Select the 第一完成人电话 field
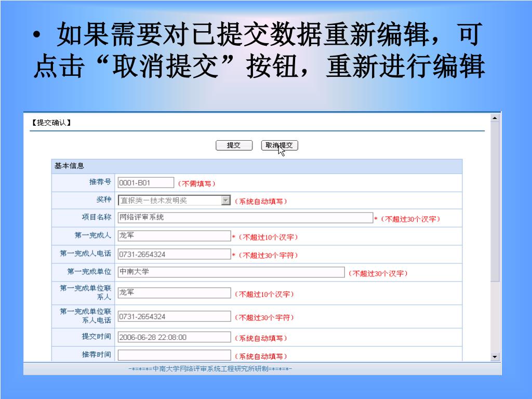 click(x=175, y=254)
